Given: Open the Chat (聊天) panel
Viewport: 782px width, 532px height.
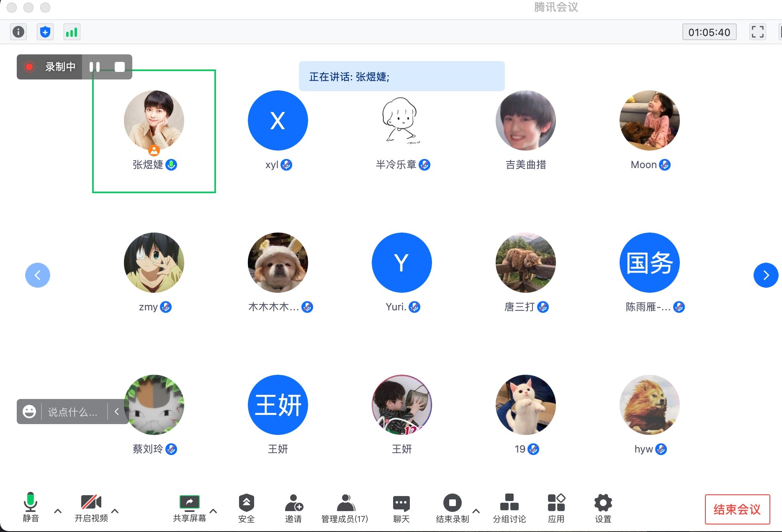Looking at the screenshot, I should 401,508.
